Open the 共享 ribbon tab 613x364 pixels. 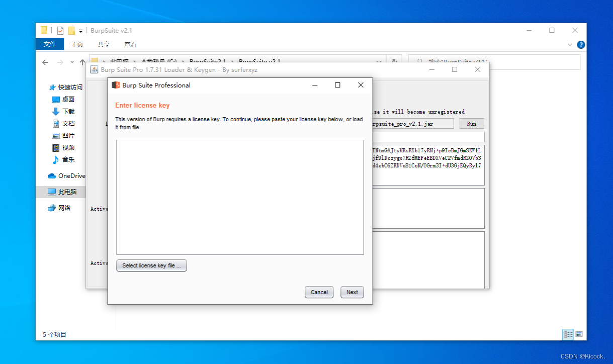(104, 44)
